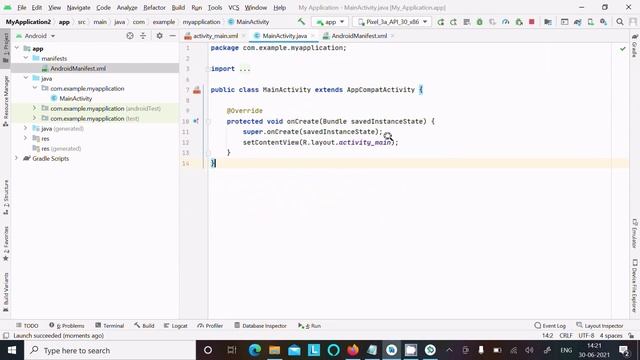Select AndroidManifest.xml in project tree
Screen dimensions: 640x360
78,68
